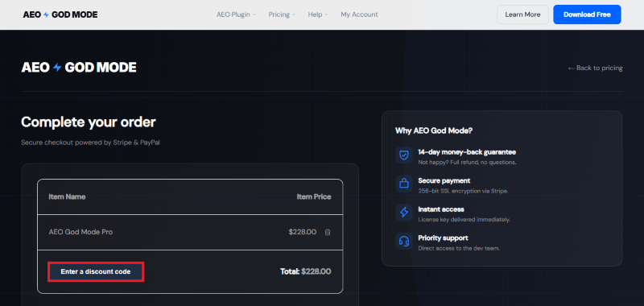Select the Item Price column header
The image size is (644, 306).
[314, 196]
